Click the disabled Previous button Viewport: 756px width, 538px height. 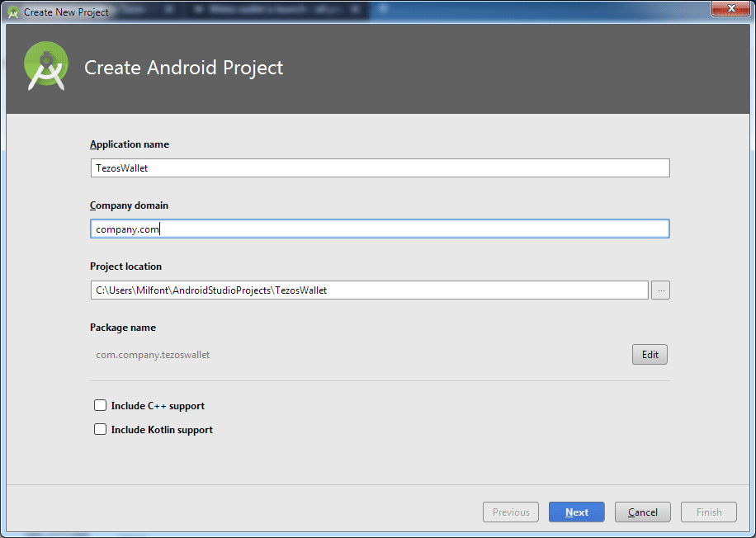tap(511, 512)
